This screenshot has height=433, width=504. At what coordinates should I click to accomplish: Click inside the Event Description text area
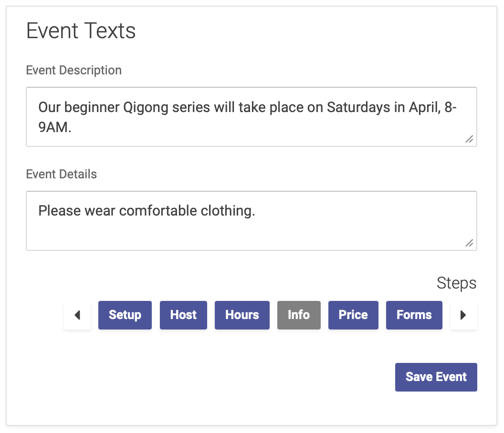coord(252,117)
